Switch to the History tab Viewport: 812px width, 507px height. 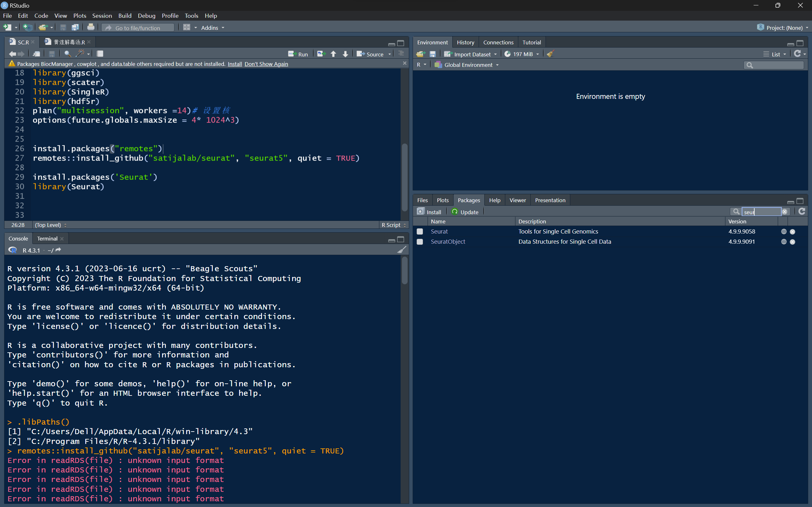coord(465,42)
